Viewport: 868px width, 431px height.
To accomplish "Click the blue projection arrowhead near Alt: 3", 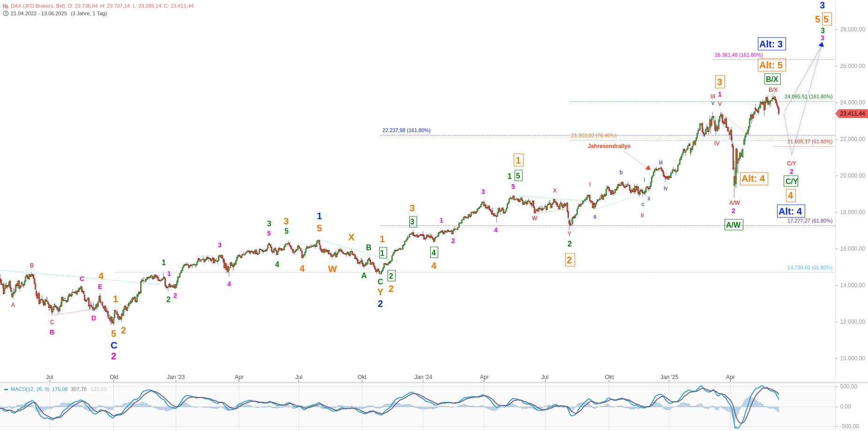I will pos(821,45).
